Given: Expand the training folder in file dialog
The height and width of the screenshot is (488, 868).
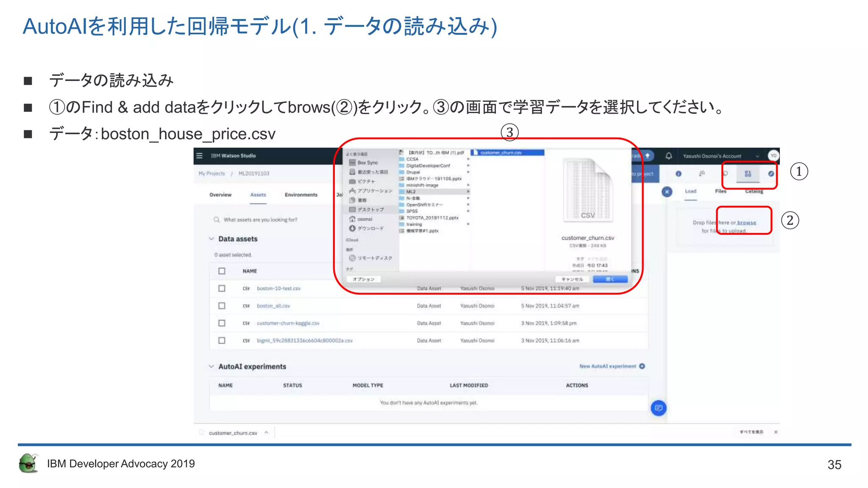Looking at the screenshot, I should 468,224.
